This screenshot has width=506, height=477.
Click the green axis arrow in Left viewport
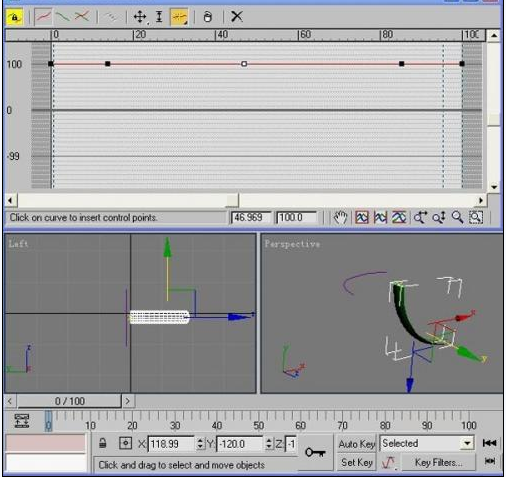coord(167,247)
